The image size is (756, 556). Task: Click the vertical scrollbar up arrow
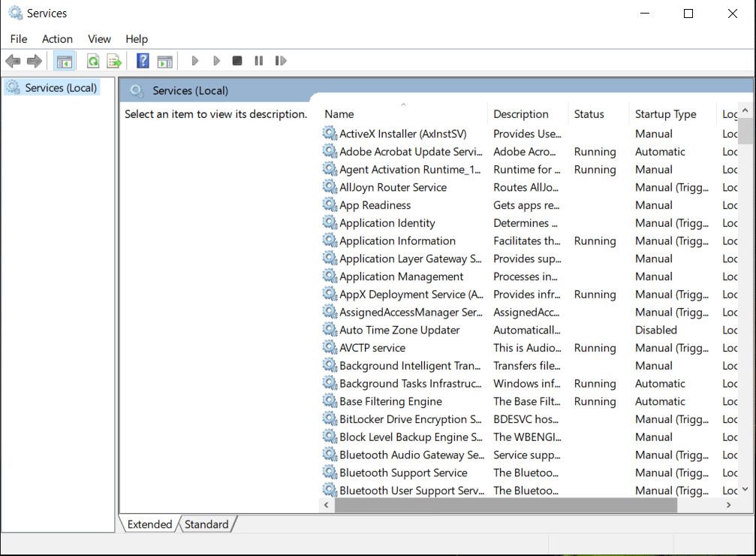(x=745, y=110)
